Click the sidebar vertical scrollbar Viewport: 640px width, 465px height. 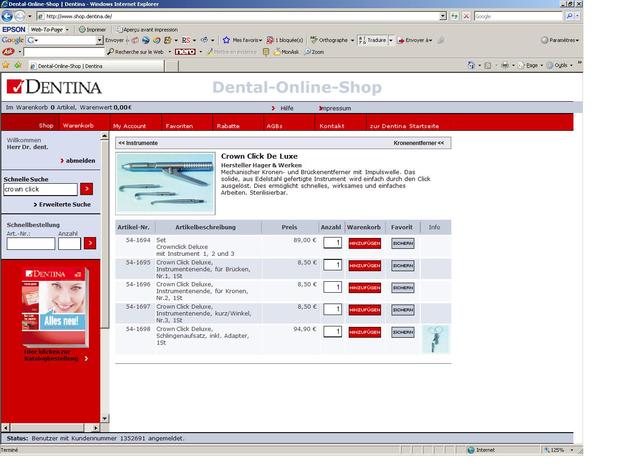coord(105,280)
